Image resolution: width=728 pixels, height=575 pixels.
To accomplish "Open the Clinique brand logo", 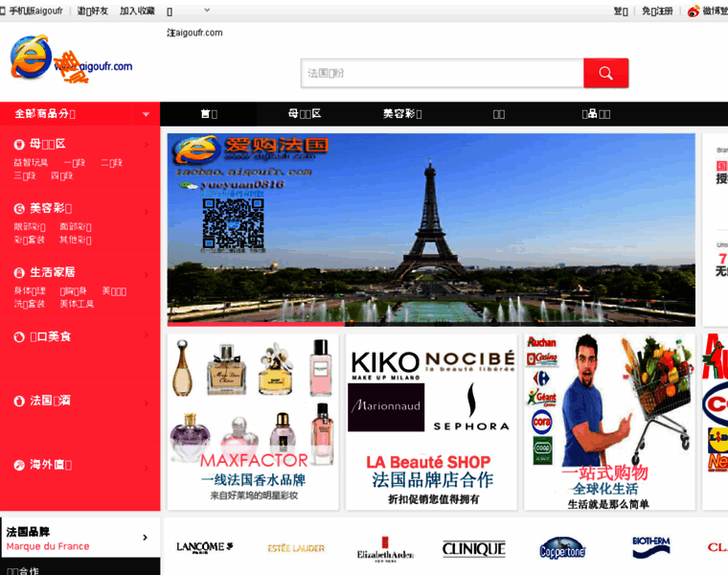I will 473,549.
